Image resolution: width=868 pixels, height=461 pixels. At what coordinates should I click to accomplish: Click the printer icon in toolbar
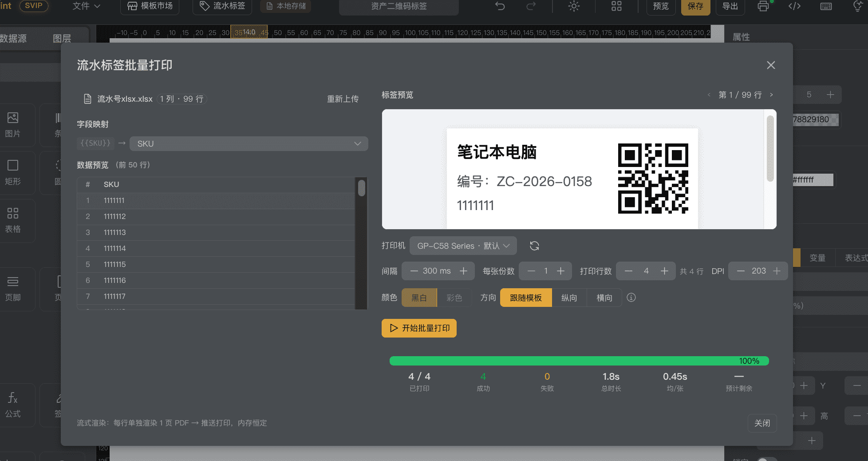[763, 6]
